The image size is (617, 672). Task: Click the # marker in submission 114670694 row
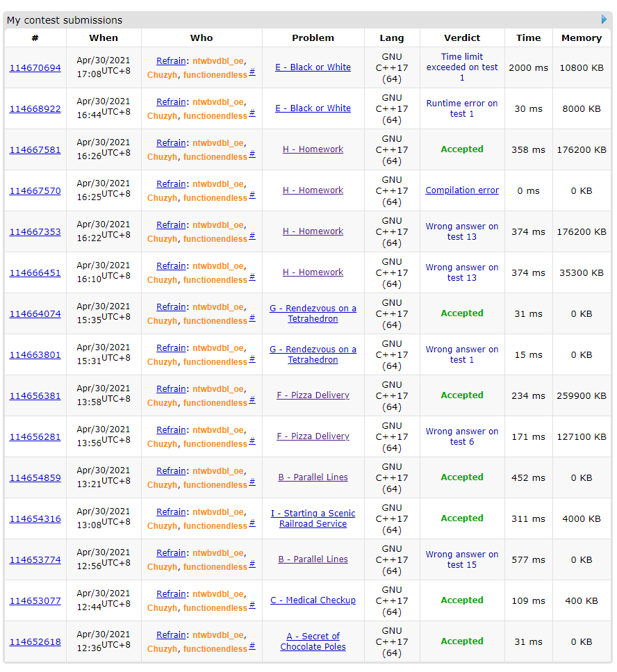[x=252, y=72]
